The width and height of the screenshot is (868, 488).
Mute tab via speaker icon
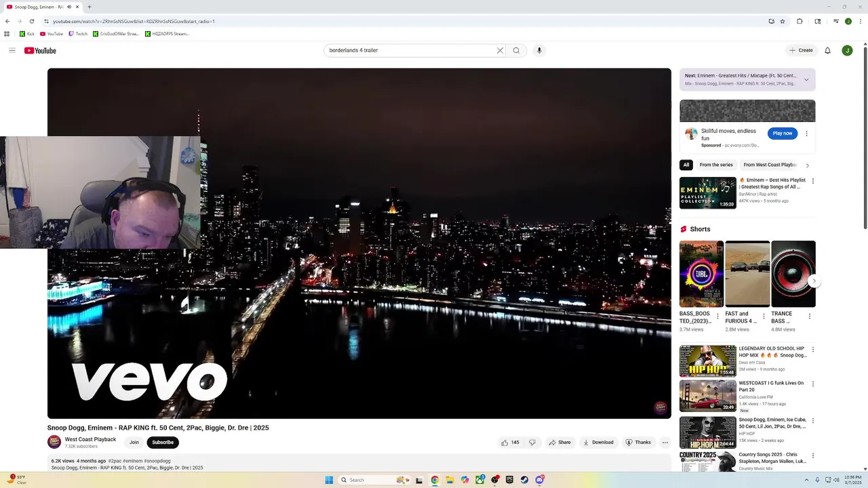(68, 7)
